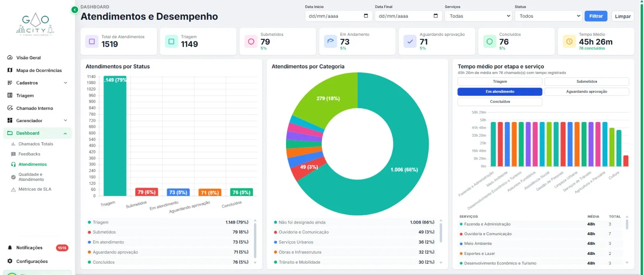Click the Visão Geral gauge icon
Image resolution: width=644 pixels, height=275 pixels.
point(10,57)
